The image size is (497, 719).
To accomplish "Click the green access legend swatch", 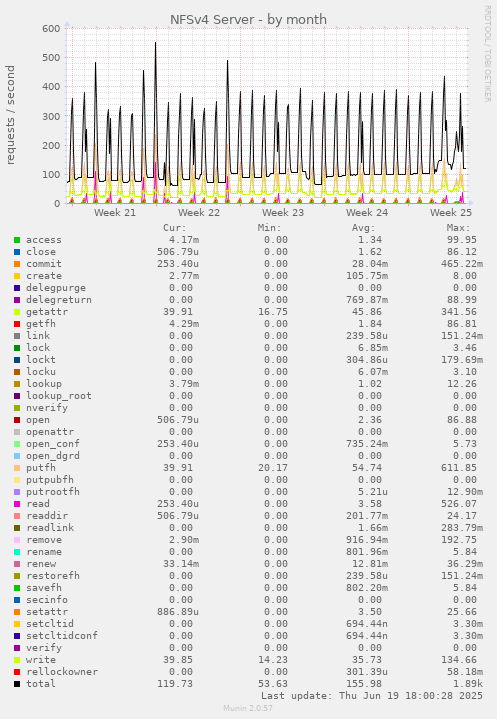I will click(17, 240).
